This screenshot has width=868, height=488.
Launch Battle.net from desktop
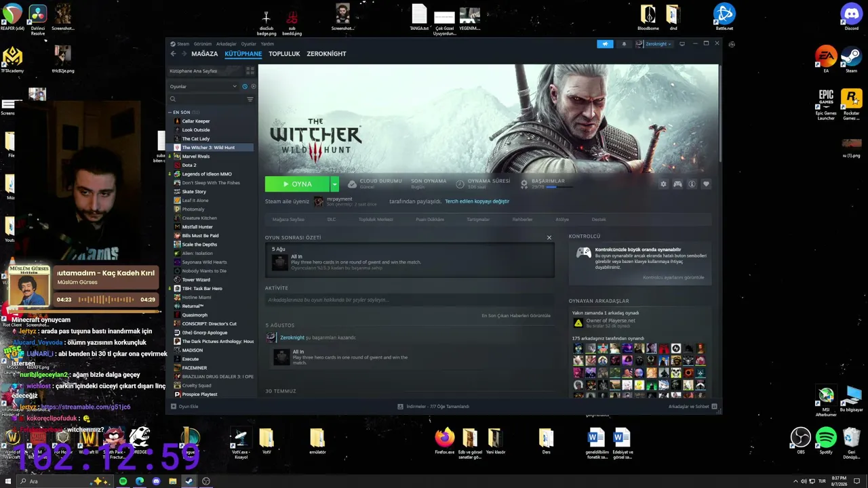(724, 16)
